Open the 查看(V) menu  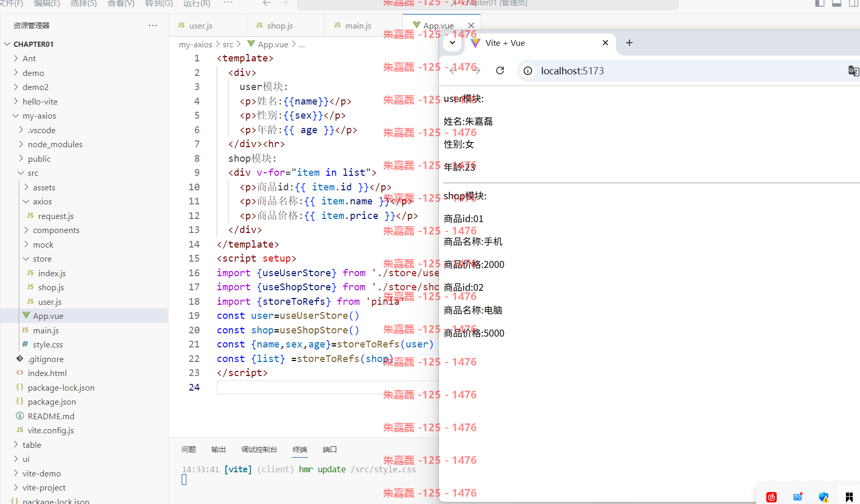click(x=121, y=4)
